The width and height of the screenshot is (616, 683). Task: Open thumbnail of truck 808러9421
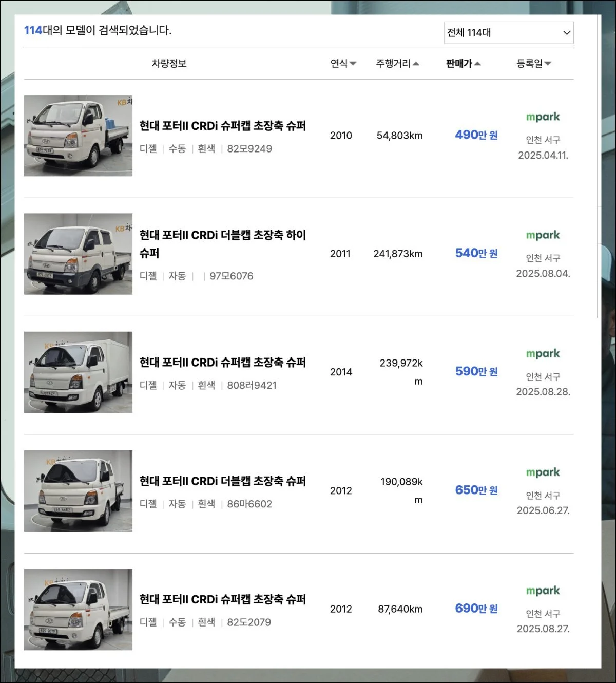pyautogui.click(x=78, y=372)
